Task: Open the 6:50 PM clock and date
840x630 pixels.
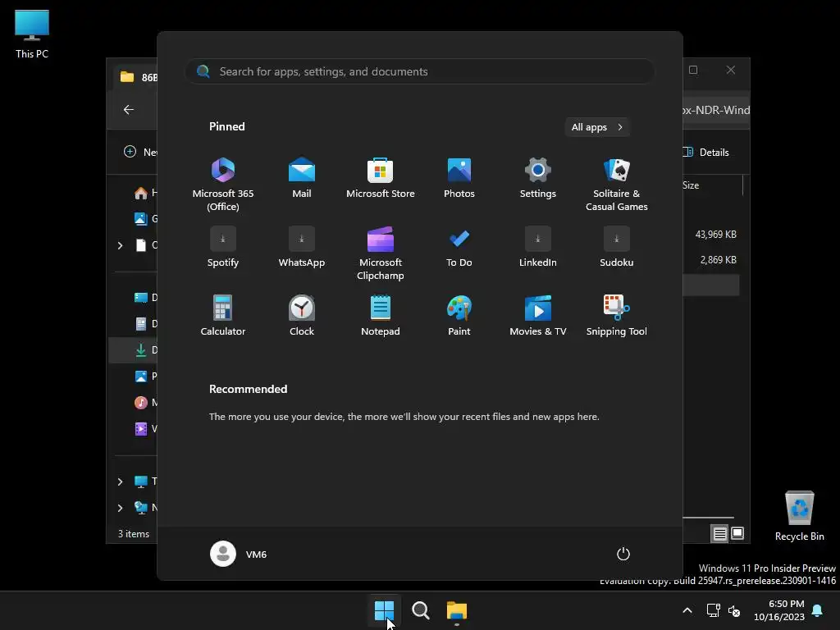Action: 779,610
